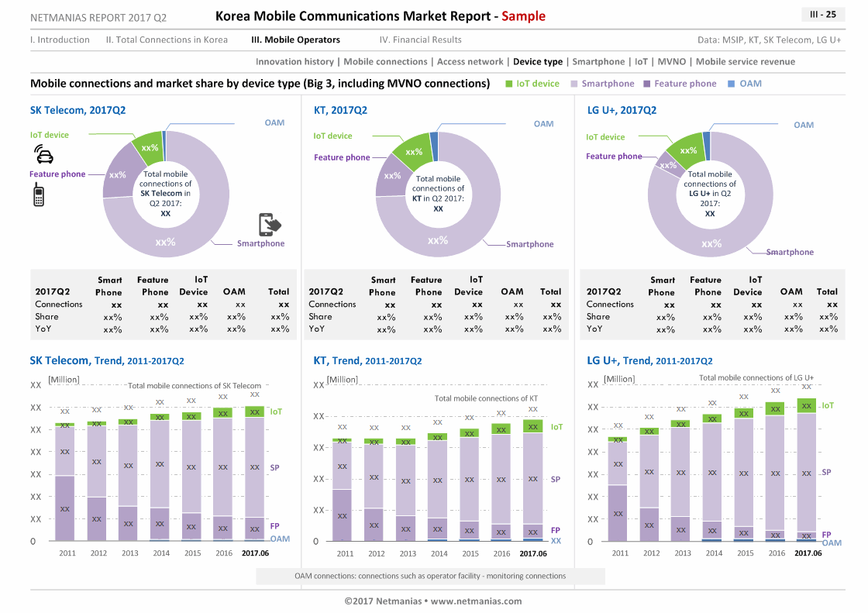Click the blue OAM legend swatch
Viewport: 868px width, 613px height.
pos(731,84)
